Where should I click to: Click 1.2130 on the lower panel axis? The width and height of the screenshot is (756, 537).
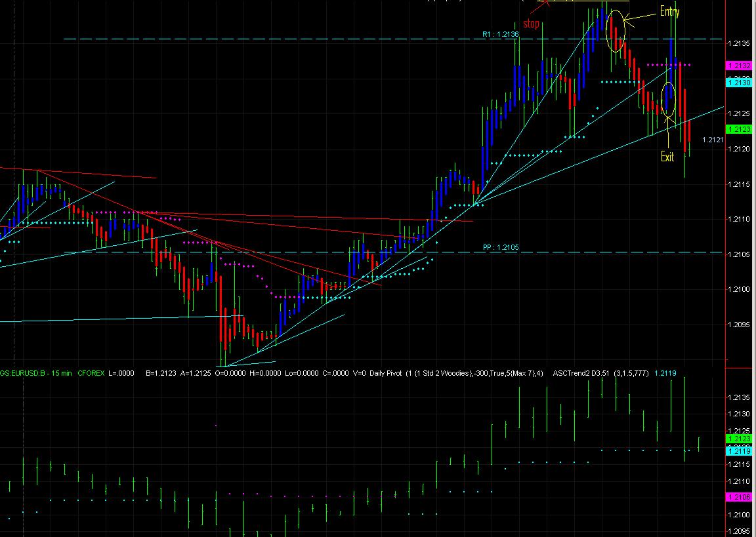pyautogui.click(x=739, y=414)
